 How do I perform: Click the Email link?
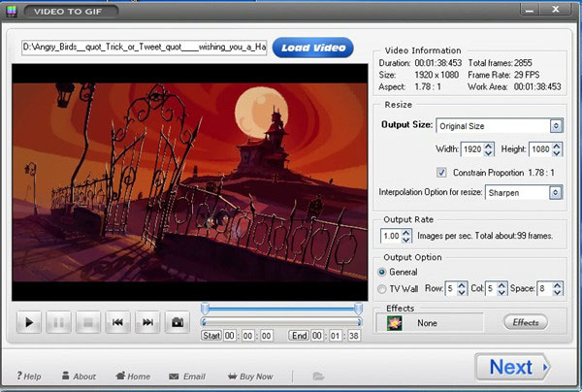point(187,376)
